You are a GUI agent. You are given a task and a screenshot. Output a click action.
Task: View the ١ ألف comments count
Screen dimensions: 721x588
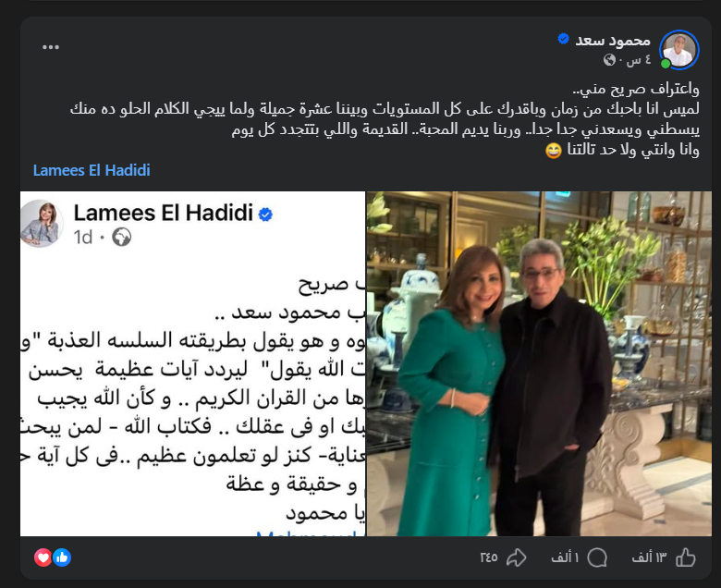pos(565,557)
